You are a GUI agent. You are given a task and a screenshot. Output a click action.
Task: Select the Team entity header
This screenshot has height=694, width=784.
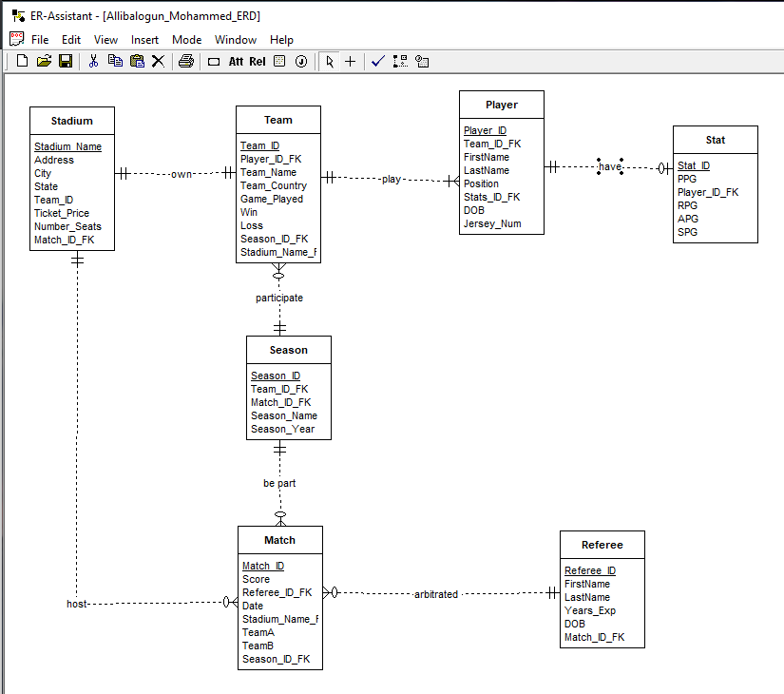(278, 120)
